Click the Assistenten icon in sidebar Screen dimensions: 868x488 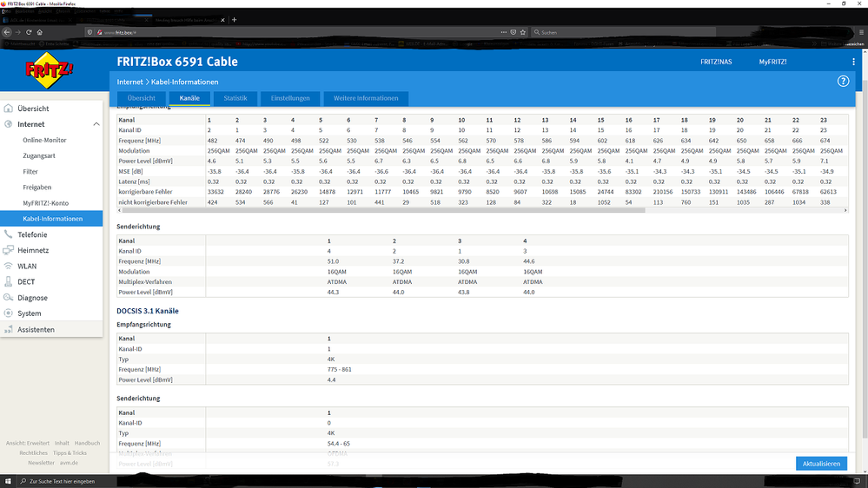[x=9, y=329]
